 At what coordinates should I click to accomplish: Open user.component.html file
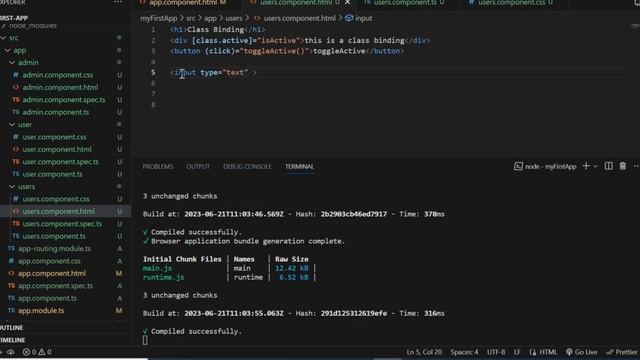[57, 149]
